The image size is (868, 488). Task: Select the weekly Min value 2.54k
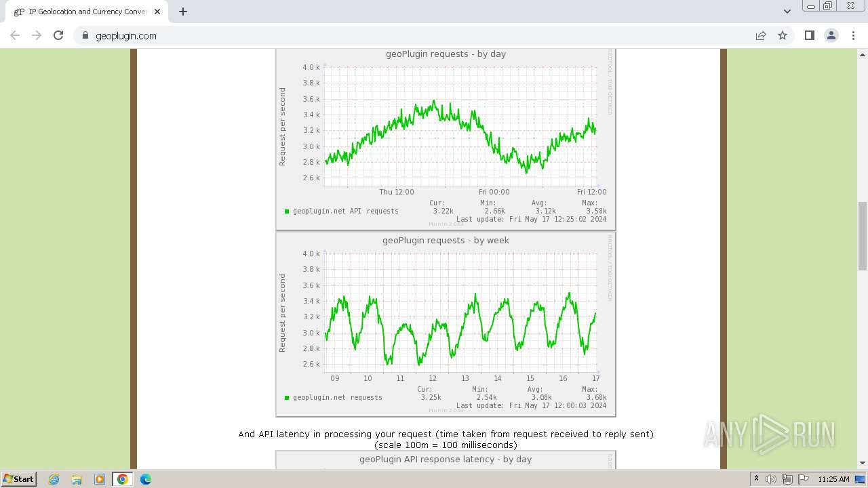(x=486, y=397)
